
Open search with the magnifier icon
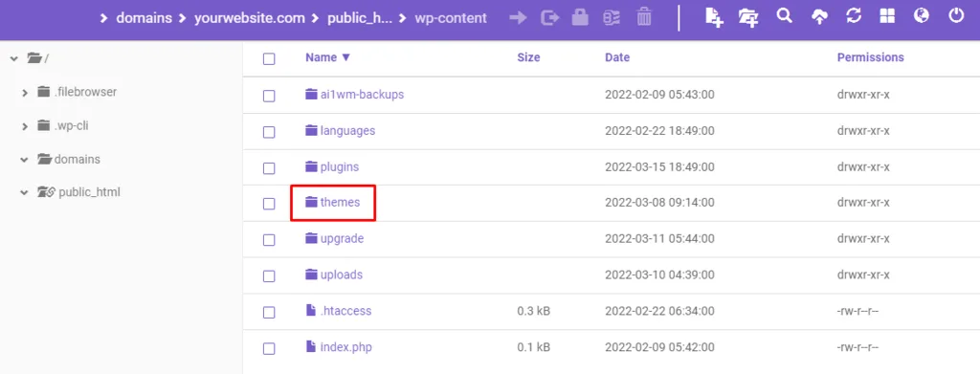pos(784,15)
